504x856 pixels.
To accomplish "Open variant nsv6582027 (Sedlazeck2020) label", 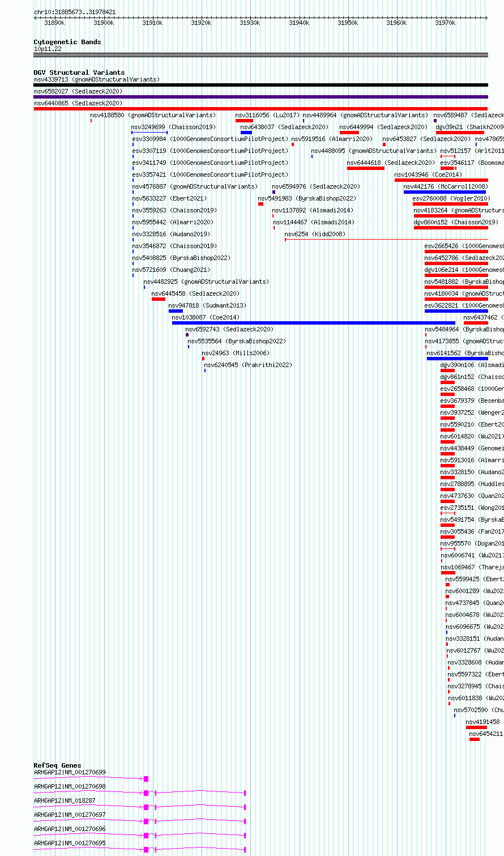I will pyautogui.click(x=78, y=91).
